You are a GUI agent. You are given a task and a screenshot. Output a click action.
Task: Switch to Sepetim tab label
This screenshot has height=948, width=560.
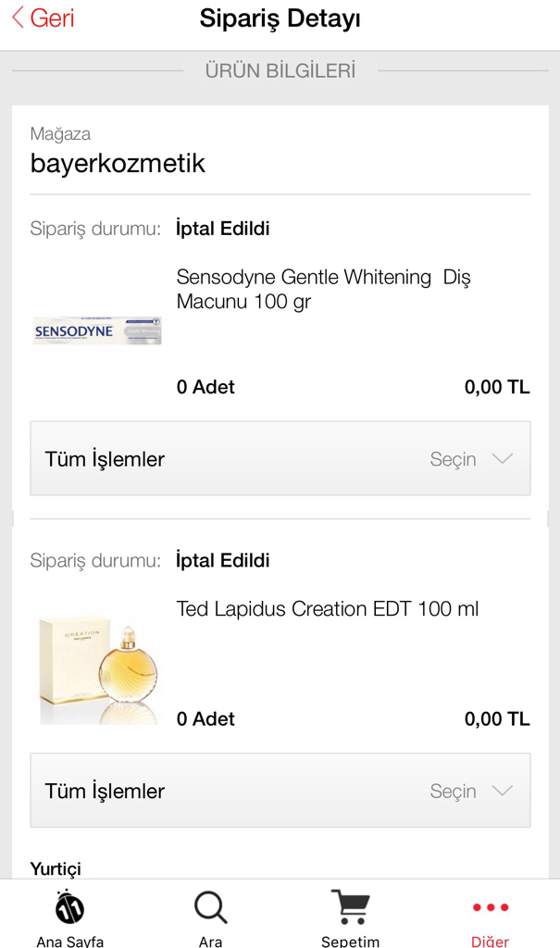[x=350, y=941]
